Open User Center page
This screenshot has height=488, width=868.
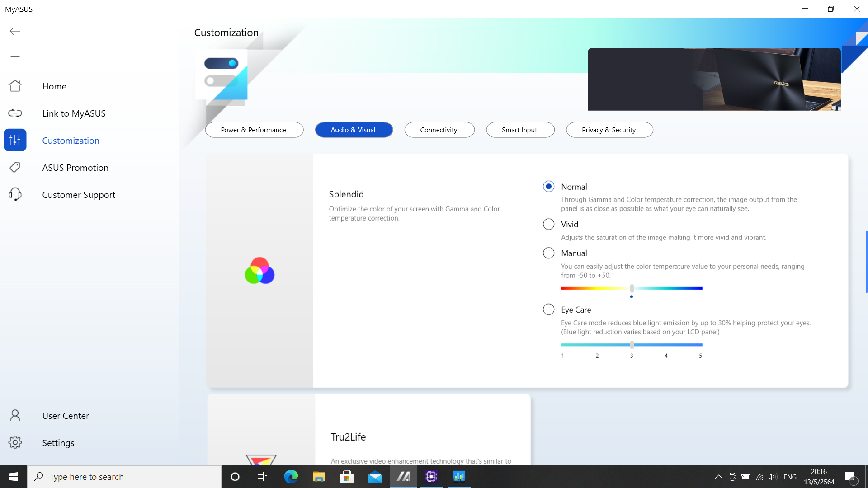pyautogui.click(x=66, y=415)
